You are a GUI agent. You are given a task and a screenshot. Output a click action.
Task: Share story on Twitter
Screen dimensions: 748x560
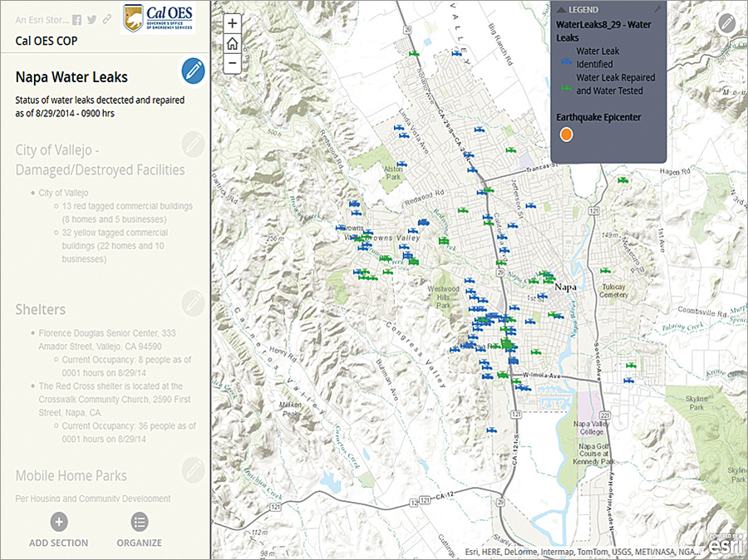point(92,20)
